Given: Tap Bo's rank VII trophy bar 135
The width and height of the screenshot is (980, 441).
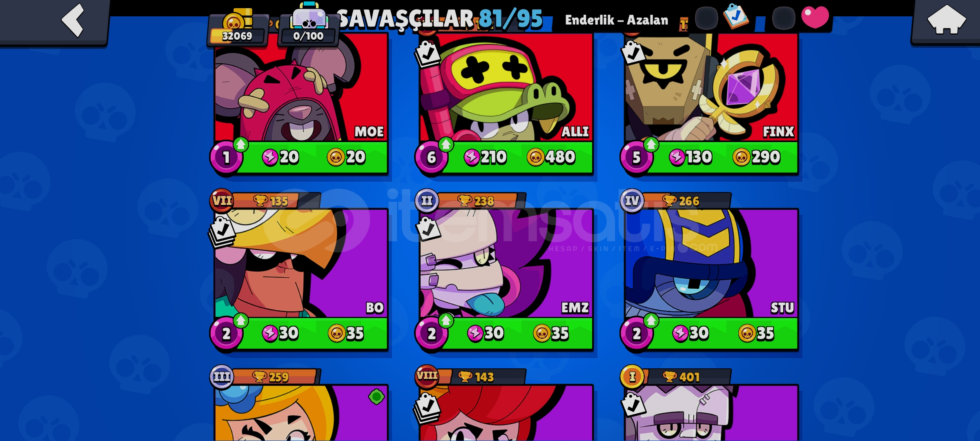Looking at the screenshot, I should click(265, 200).
